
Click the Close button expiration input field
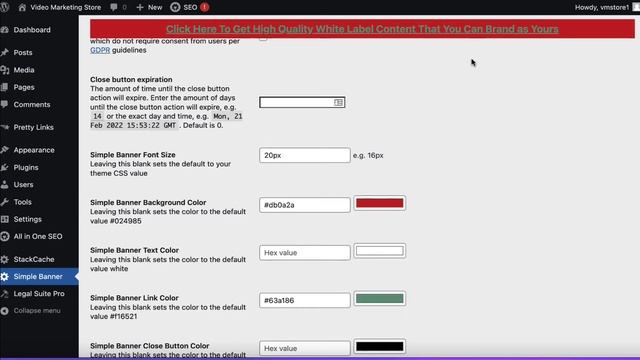click(302, 102)
